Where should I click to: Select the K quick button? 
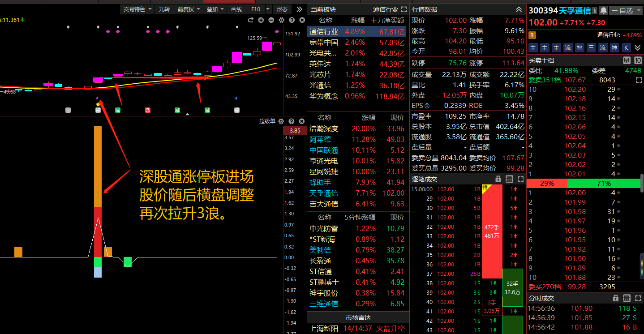point(626,47)
